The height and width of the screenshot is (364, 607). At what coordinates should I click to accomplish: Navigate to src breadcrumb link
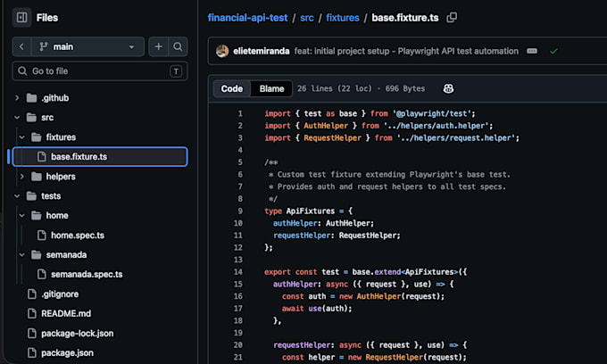[306, 18]
